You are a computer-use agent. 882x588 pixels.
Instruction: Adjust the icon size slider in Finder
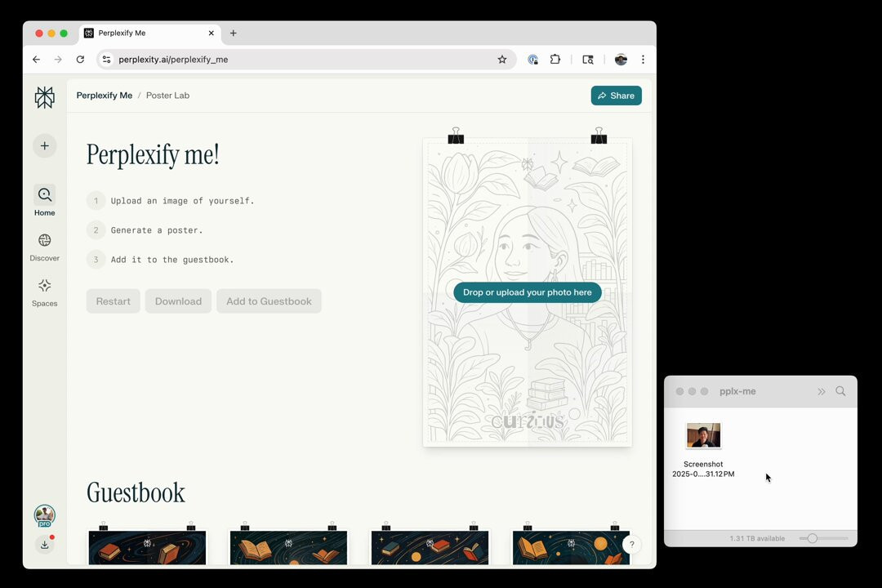point(813,538)
